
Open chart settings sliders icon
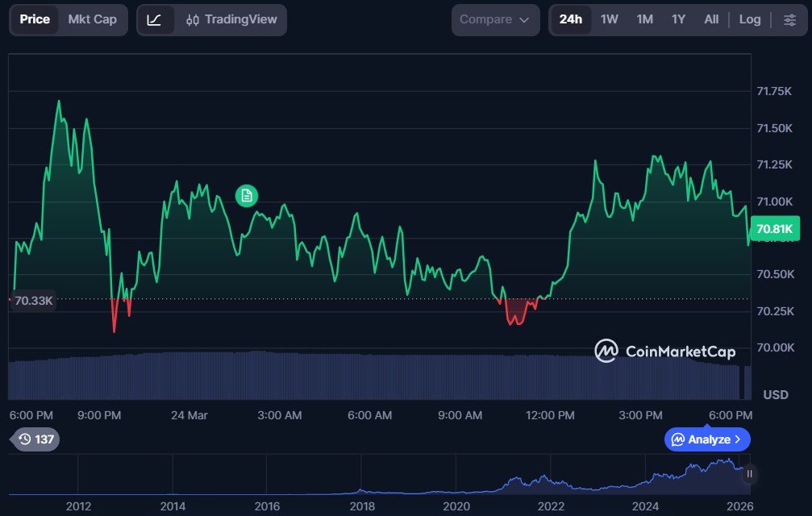(789, 20)
